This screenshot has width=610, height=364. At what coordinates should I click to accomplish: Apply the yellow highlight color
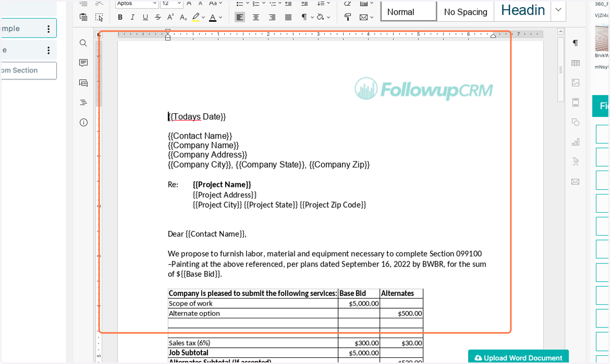tap(196, 17)
